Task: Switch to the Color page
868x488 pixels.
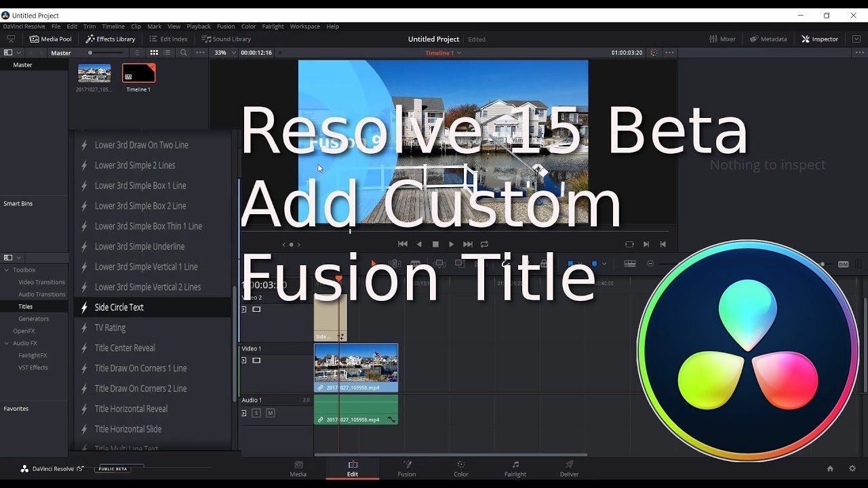Action: click(x=461, y=469)
